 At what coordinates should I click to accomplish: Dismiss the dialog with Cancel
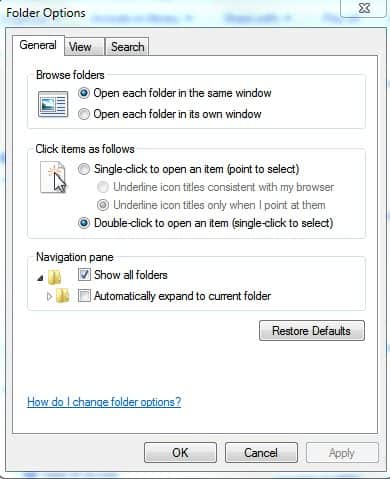point(261,453)
